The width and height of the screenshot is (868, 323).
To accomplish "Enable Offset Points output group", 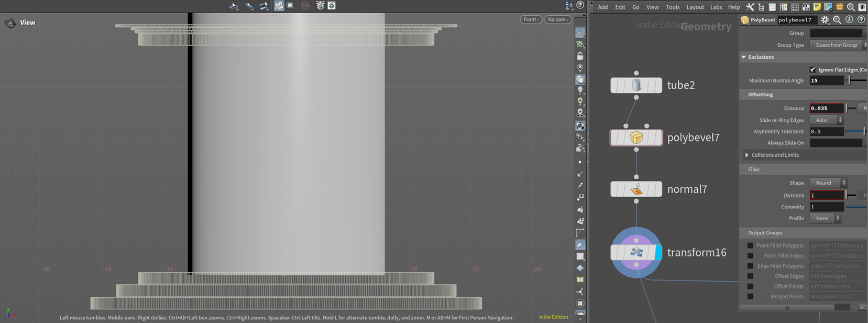I will [750, 286].
